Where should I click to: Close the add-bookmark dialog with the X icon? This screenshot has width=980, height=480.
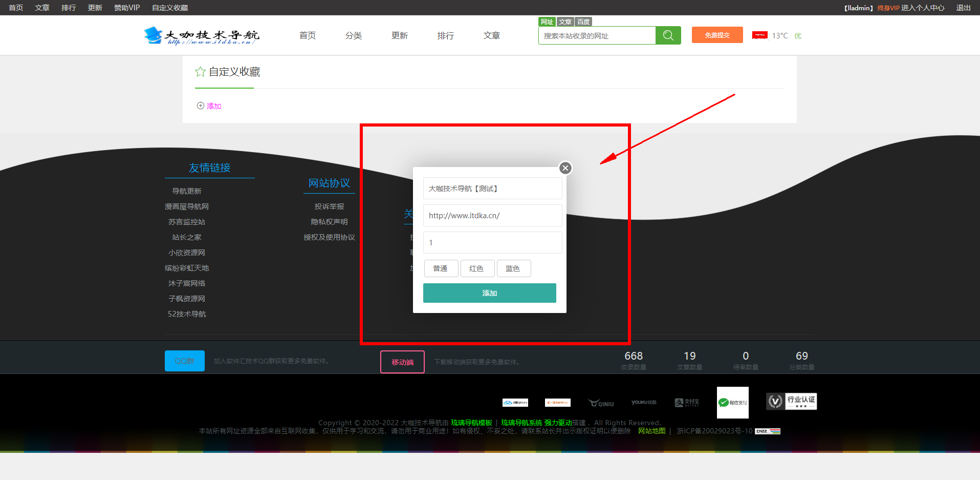pos(565,168)
